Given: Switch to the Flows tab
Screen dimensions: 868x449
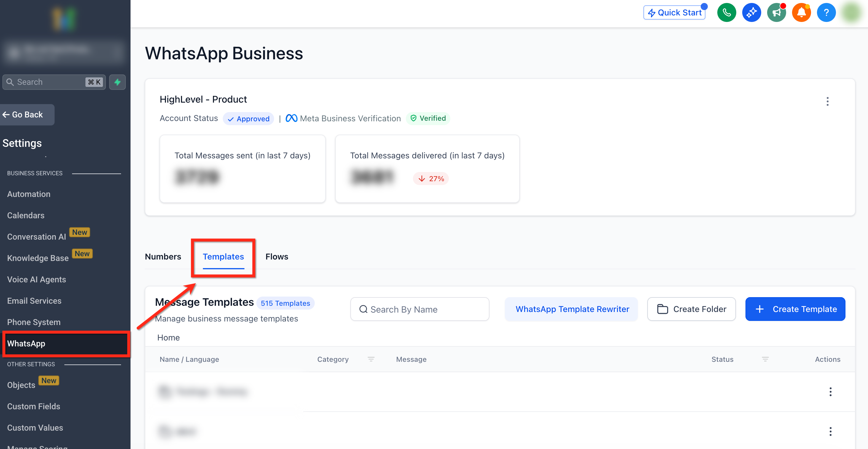Looking at the screenshot, I should (277, 257).
